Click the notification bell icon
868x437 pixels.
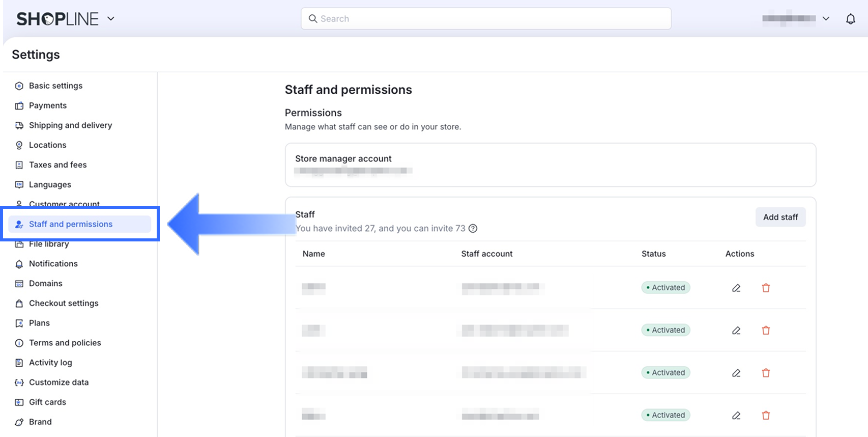point(850,19)
